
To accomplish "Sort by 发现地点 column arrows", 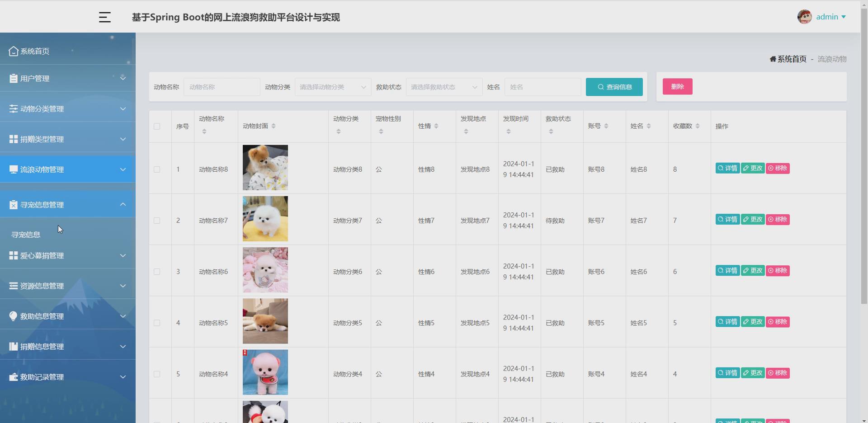I will point(466,132).
